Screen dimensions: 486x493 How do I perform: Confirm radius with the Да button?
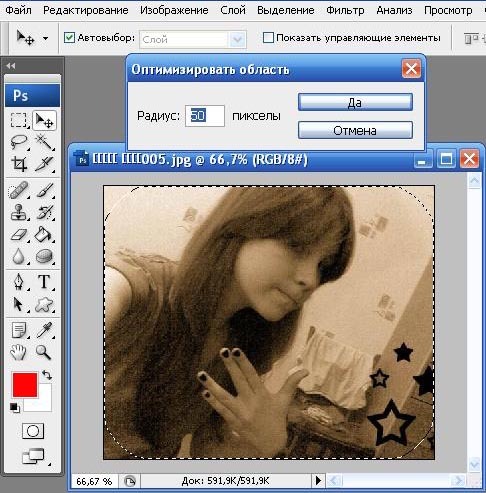point(355,102)
